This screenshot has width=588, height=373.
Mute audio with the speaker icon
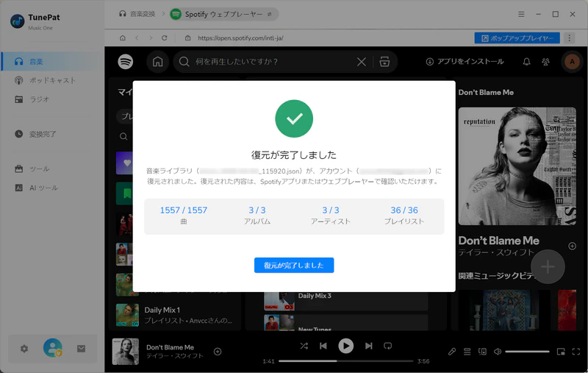[498, 352]
